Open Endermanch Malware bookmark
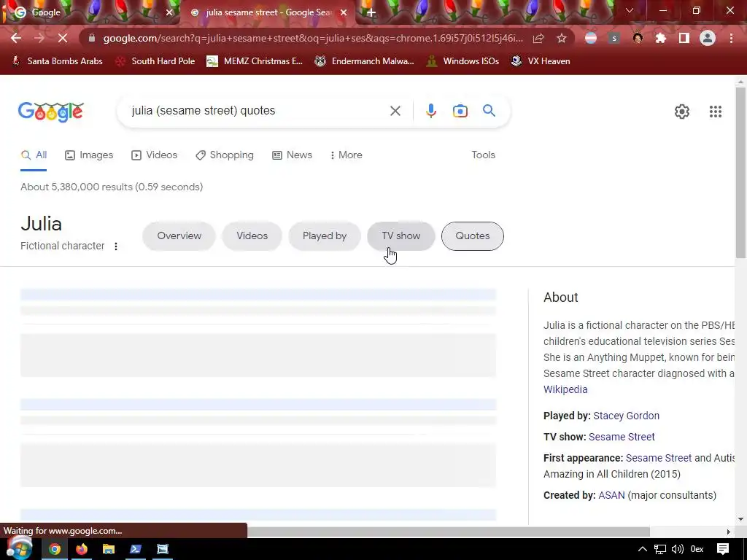Screen dimensions: 747x560 tap(365, 61)
